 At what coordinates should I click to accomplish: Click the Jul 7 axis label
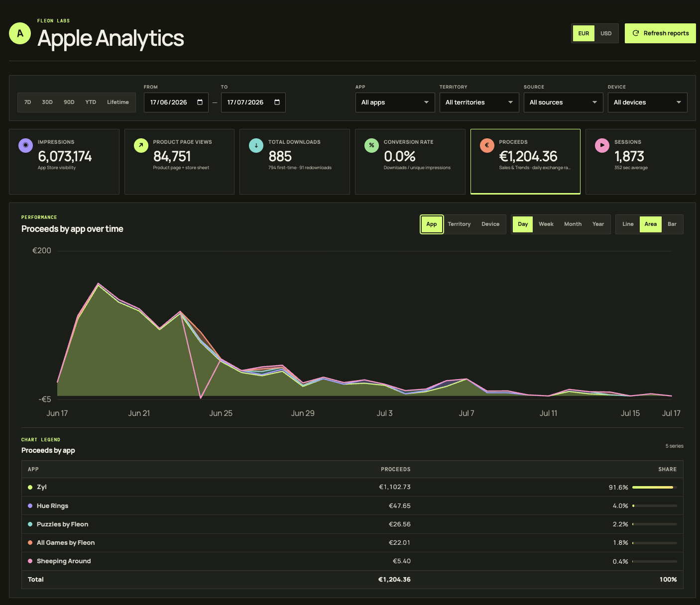click(467, 413)
